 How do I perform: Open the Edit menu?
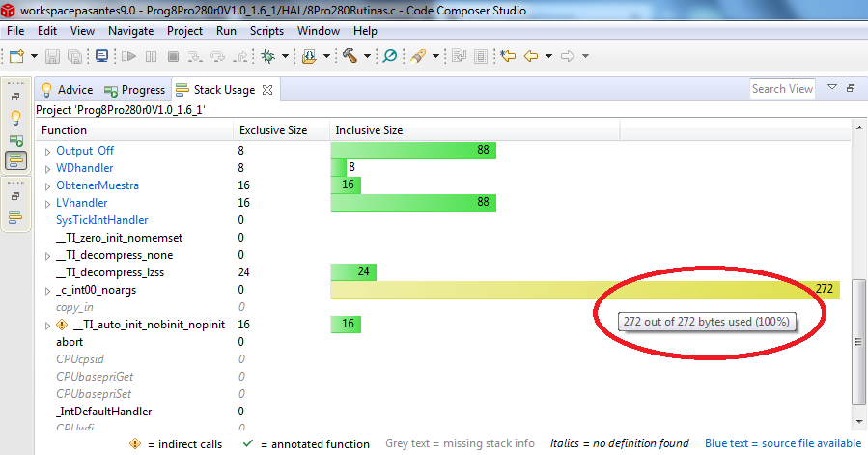pos(47,31)
